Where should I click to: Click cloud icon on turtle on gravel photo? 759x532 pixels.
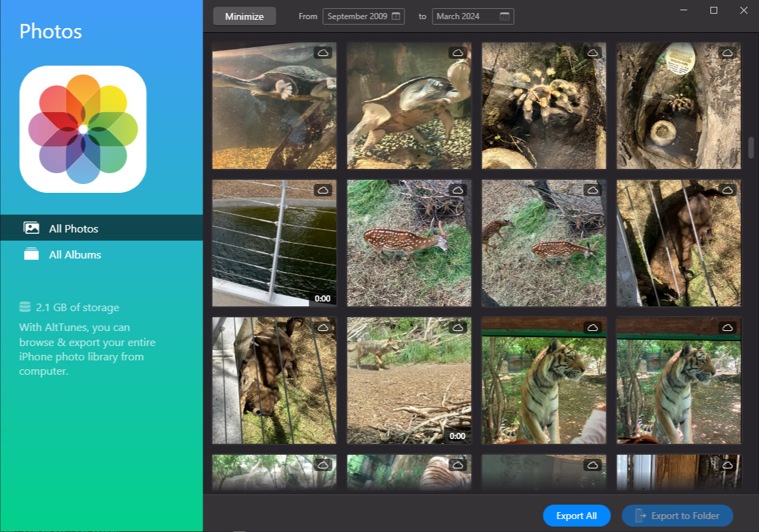click(x=457, y=53)
